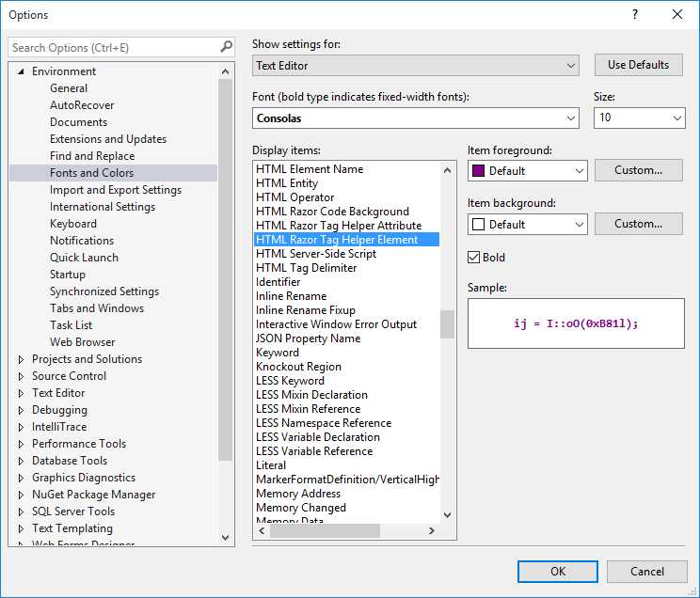Viewport: 700px width, 598px height.
Task: Select Quick Launch in the tree
Action: [x=84, y=258]
